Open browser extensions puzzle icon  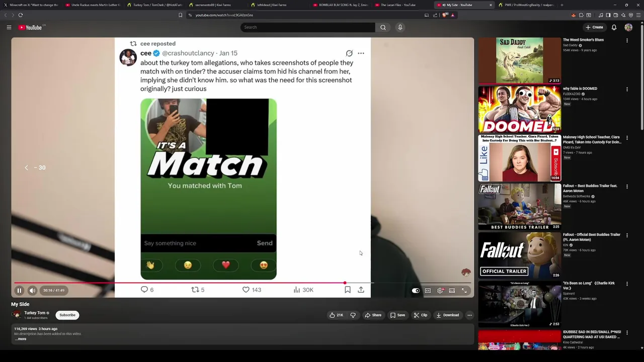[x=581, y=15]
